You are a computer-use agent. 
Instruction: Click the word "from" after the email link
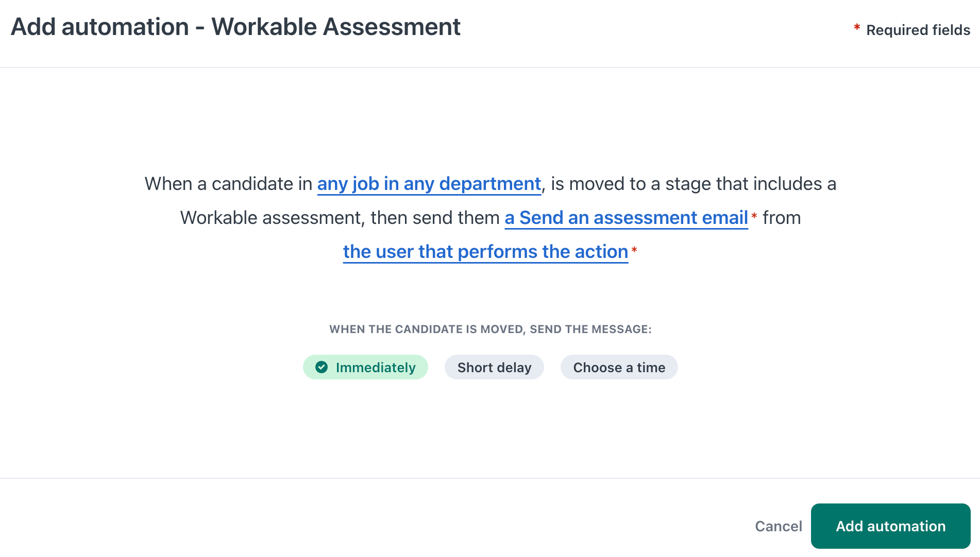pyautogui.click(x=781, y=218)
